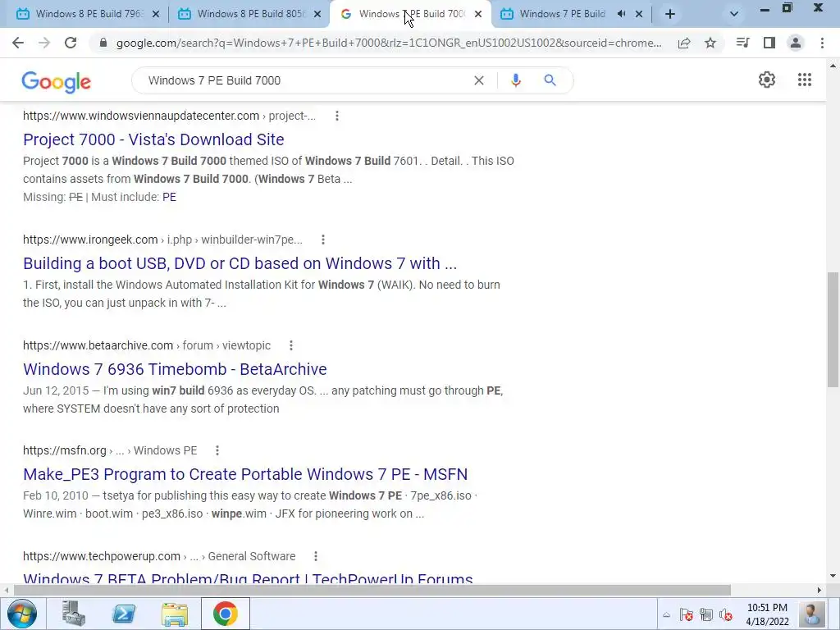The image size is (840, 630).
Task: Clear the Google search box
Action: pos(479,80)
